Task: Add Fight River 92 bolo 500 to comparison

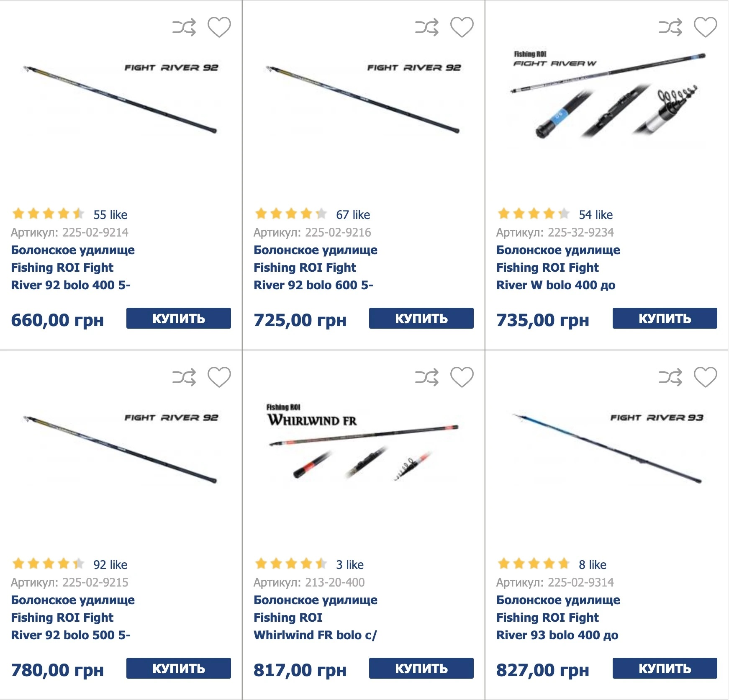Action: (x=184, y=377)
